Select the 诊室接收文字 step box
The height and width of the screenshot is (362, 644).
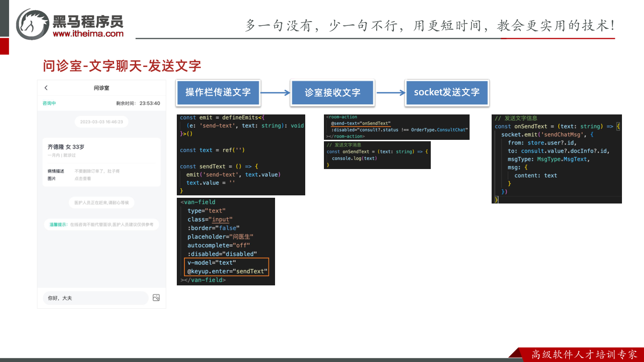[x=333, y=92]
